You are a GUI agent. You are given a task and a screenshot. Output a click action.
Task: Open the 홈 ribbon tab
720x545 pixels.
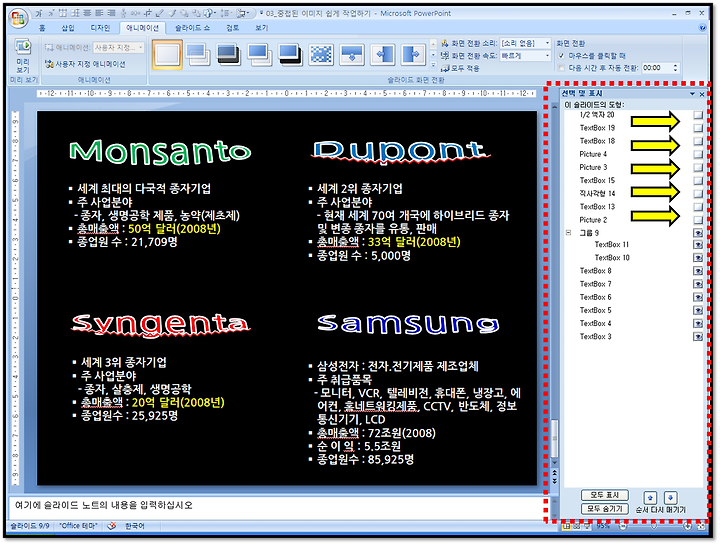point(42,28)
